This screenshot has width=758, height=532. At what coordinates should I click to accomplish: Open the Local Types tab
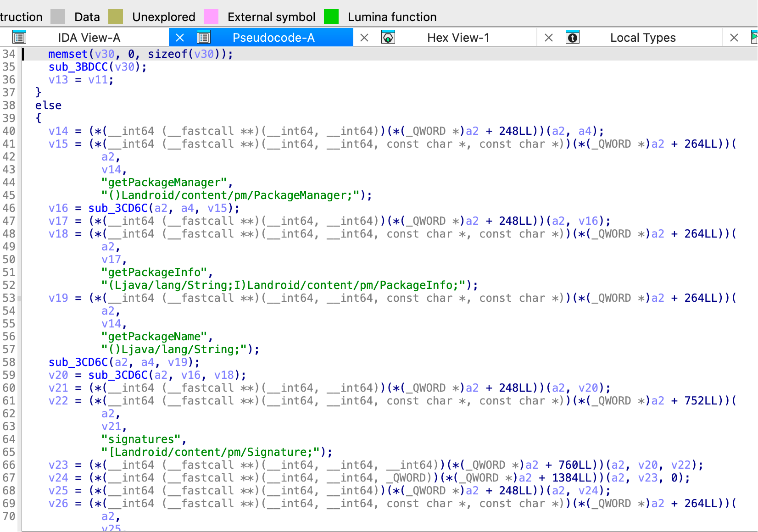tap(642, 38)
